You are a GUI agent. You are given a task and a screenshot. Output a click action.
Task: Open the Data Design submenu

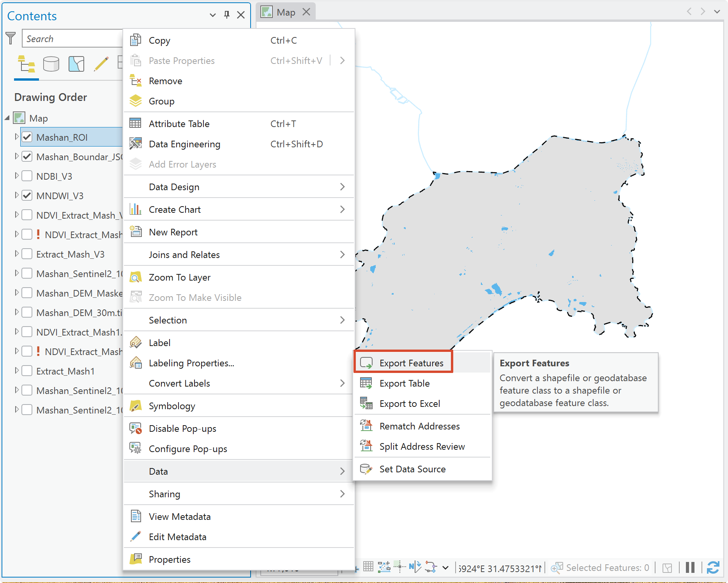coord(239,187)
